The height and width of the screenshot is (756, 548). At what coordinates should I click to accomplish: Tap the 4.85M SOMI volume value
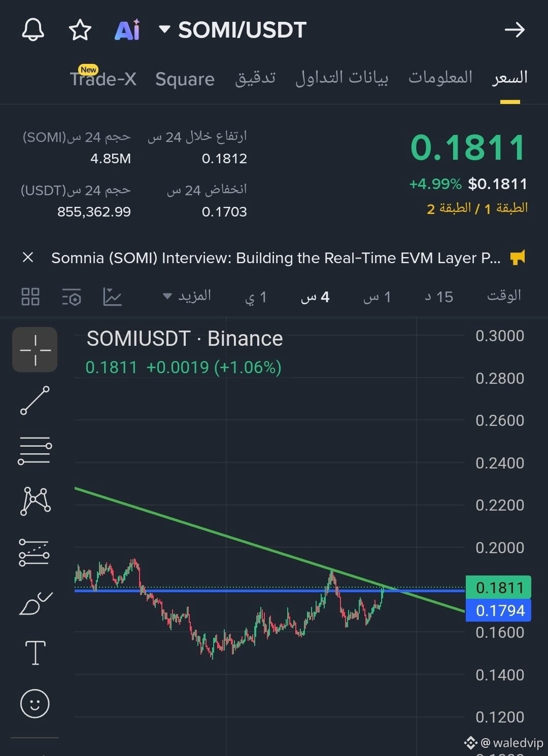click(111, 159)
